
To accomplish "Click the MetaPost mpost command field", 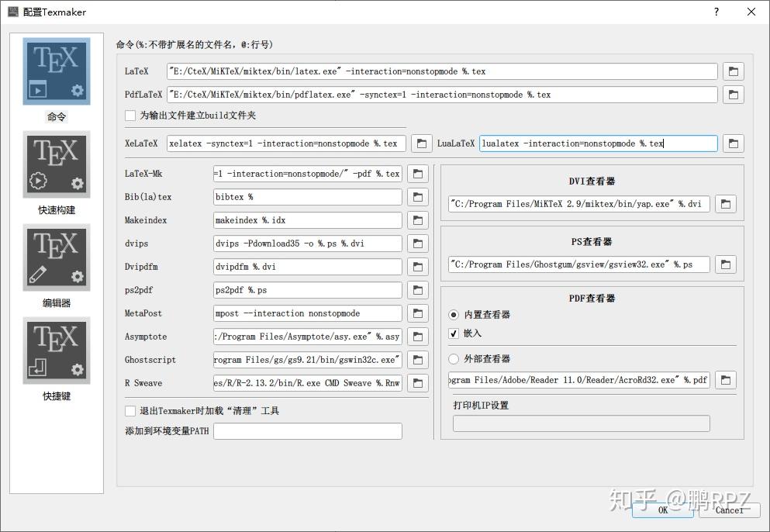I will coord(307,313).
